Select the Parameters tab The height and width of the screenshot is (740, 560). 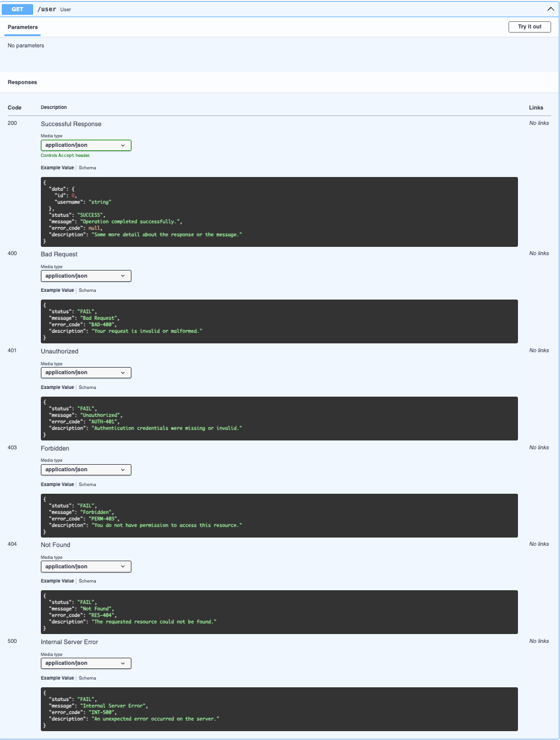pyautogui.click(x=22, y=27)
